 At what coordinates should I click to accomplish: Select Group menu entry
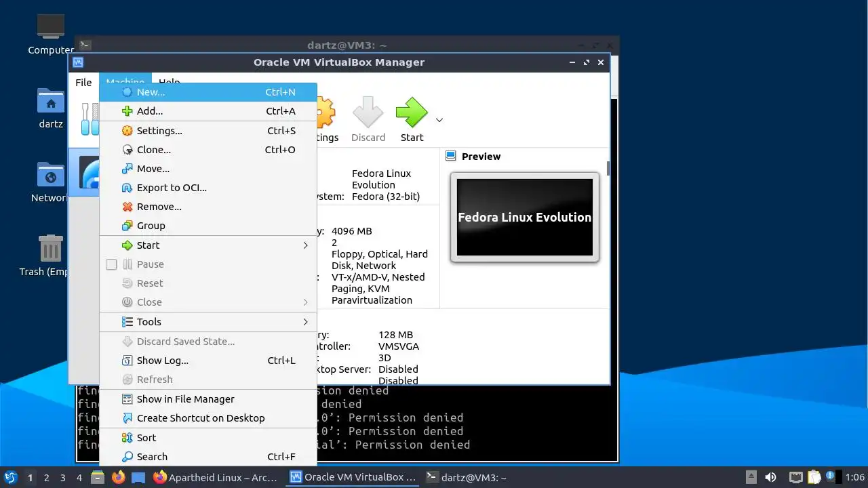(x=208, y=226)
